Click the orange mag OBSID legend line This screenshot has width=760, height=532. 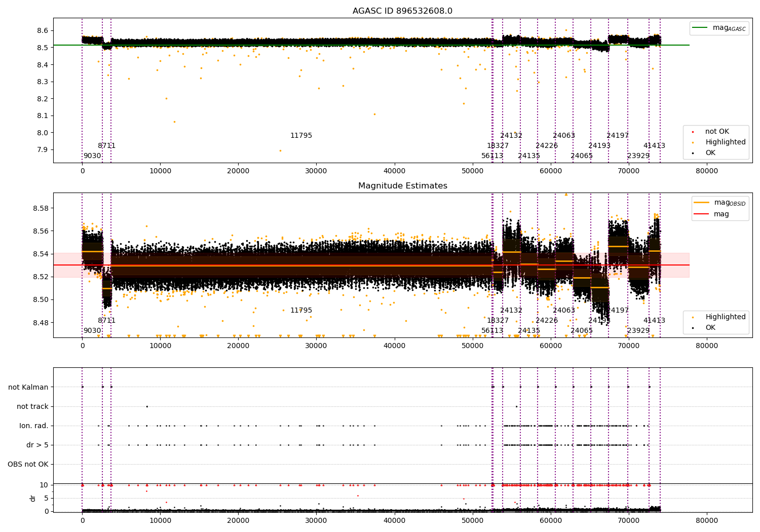[x=702, y=202]
